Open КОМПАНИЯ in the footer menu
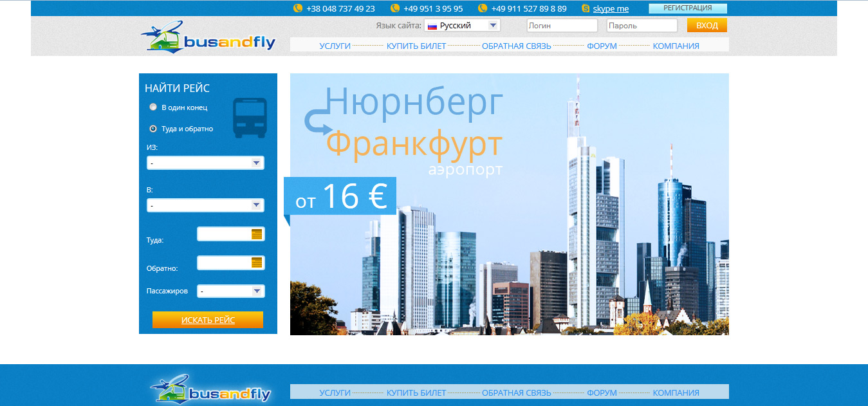 coord(676,392)
